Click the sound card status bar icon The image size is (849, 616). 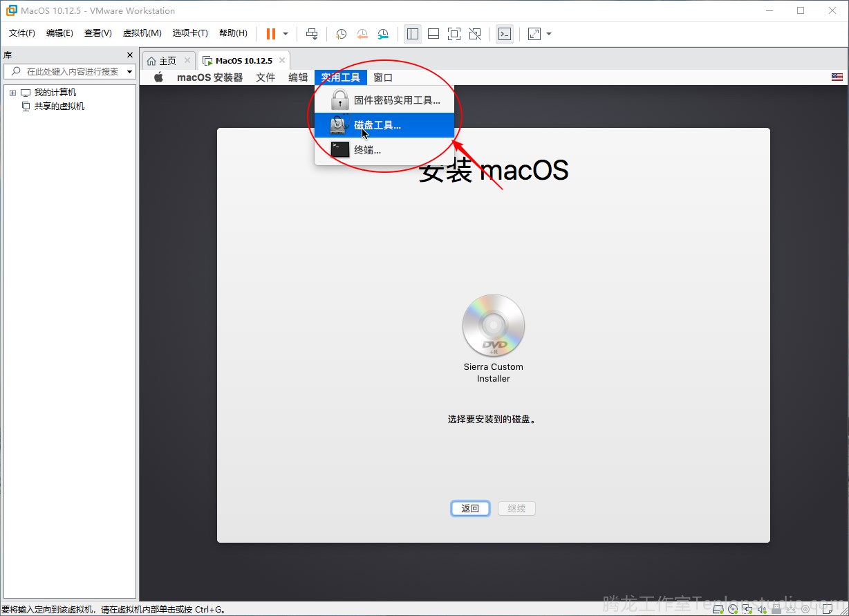(x=762, y=610)
